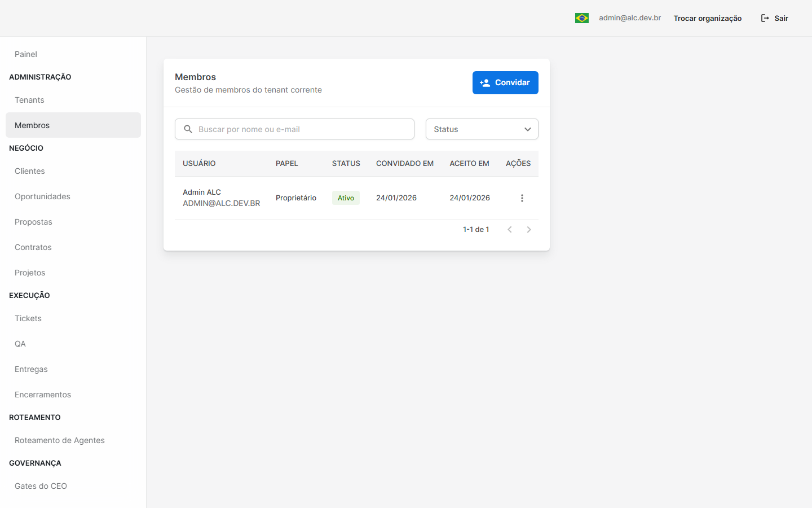Screen dimensions: 812x508
Task: Click the 1-1 de 1 pagination text
Action: pyautogui.click(x=476, y=230)
